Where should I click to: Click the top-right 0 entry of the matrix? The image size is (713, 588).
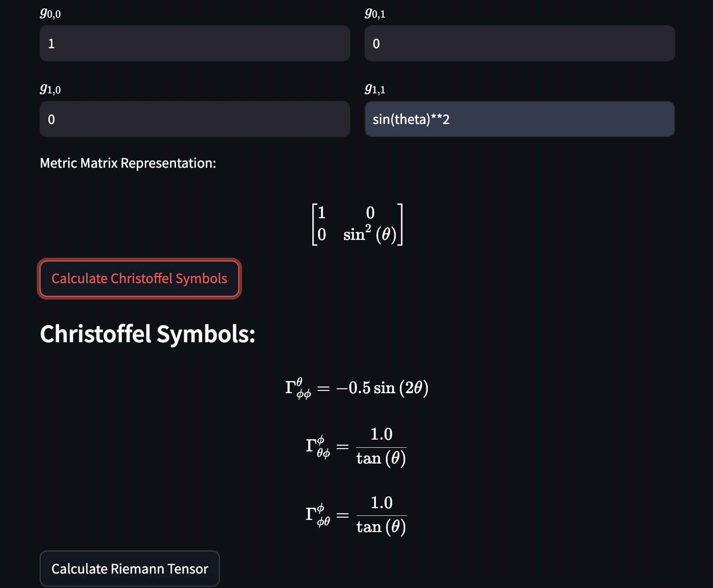point(370,212)
